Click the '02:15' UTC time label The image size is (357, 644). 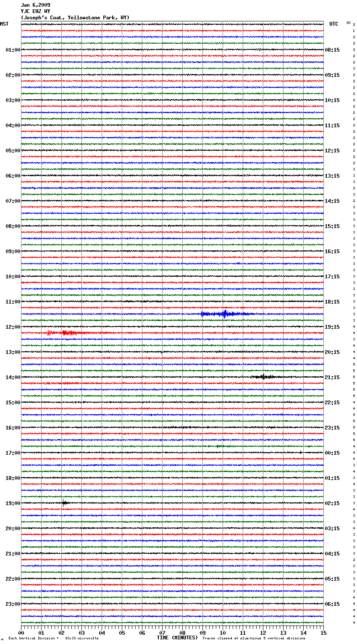click(x=332, y=503)
